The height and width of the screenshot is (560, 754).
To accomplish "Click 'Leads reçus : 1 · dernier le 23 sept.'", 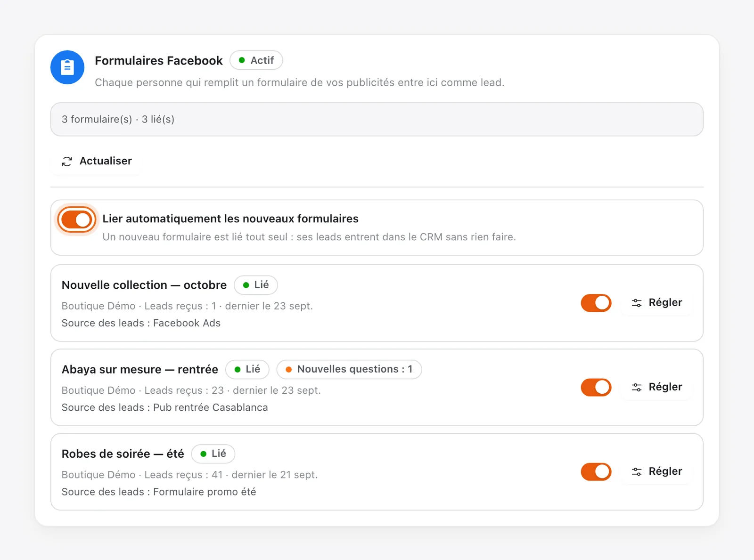I will (229, 306).
